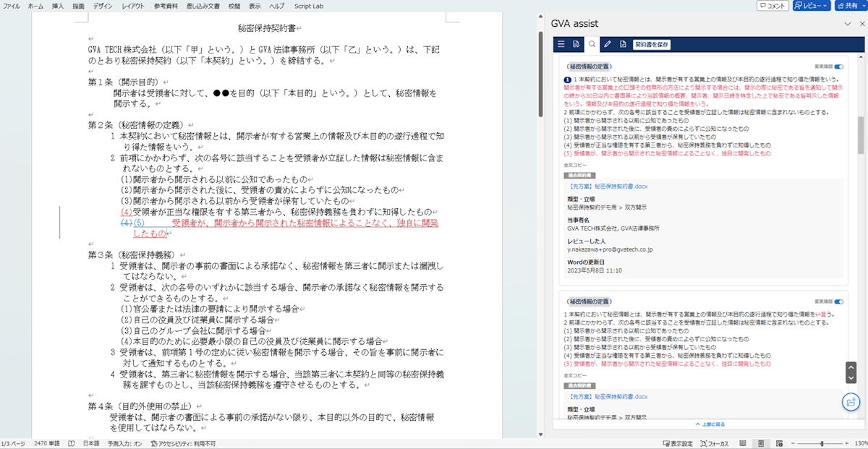Open the GVA assist hamburger menu

[561, 44]
